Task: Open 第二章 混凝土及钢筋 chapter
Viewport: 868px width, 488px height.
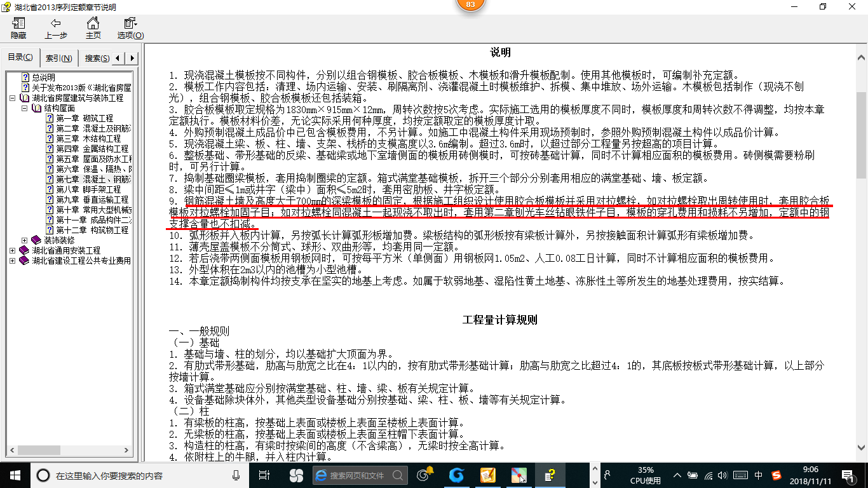Action: [88, 128]
